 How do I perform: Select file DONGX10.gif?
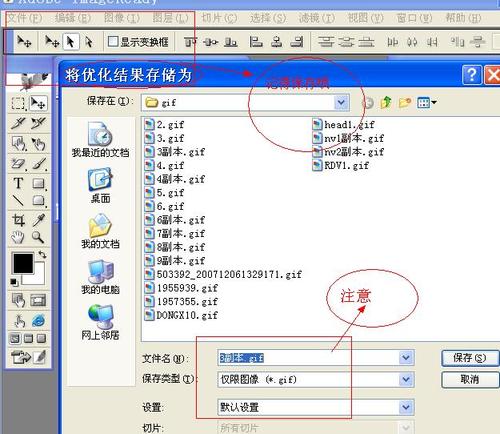(x=181, y=315)
